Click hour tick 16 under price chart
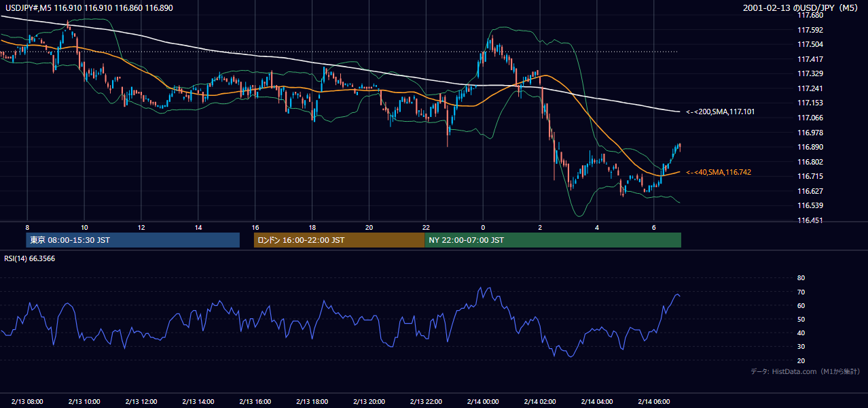Image resolution: width=868 pixels, height=408 pixels. 255,226
